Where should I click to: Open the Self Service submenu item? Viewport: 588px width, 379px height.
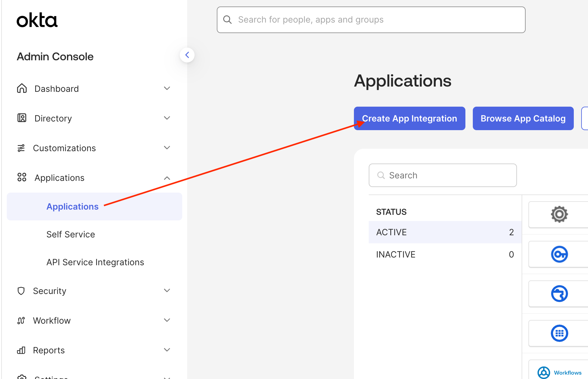coord(71,234)
